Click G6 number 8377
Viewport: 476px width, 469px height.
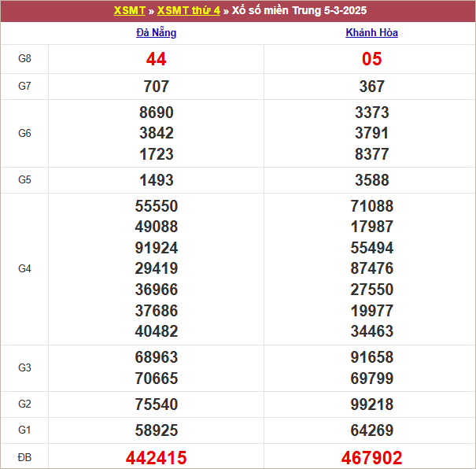click(372, 154)
